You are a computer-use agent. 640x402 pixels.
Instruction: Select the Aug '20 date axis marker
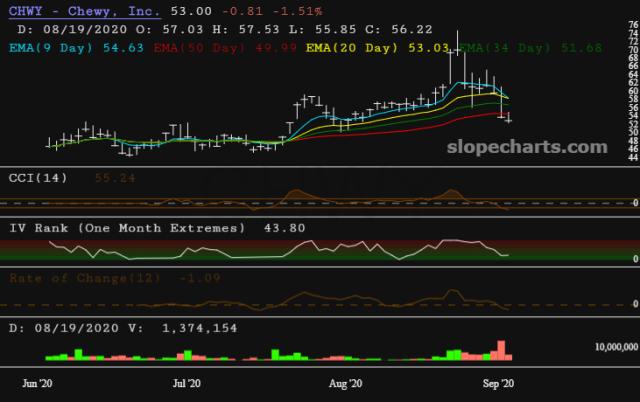tap(345, 383)
